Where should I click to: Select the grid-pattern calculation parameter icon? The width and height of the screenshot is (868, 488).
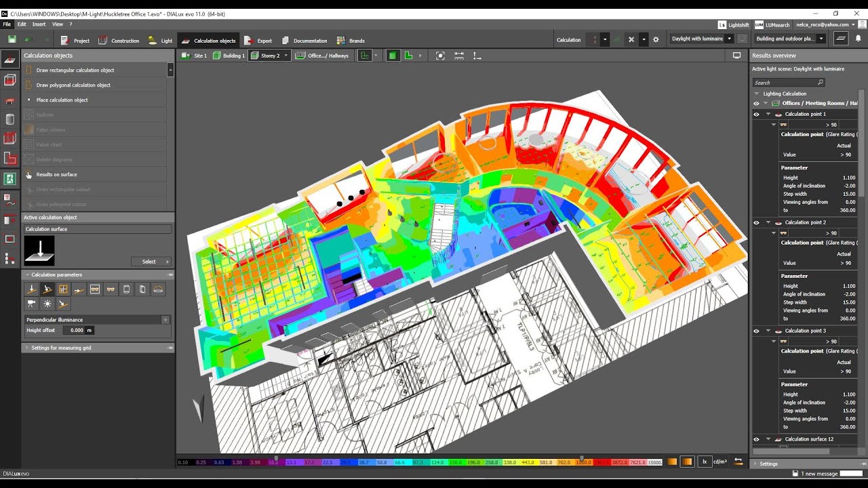63,289
